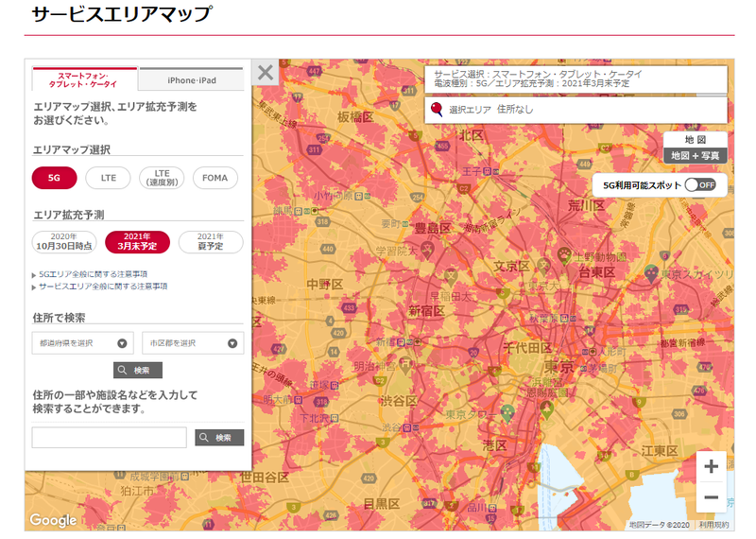Expand 5Gエリア全般に関する注意事項
The height and width of the screenshot is (539, 756).
93,274
